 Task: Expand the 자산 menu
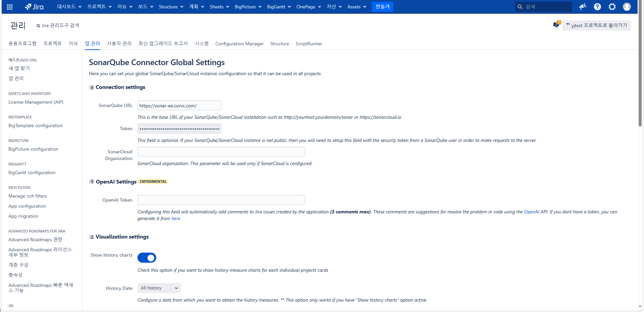coord(334,7)
